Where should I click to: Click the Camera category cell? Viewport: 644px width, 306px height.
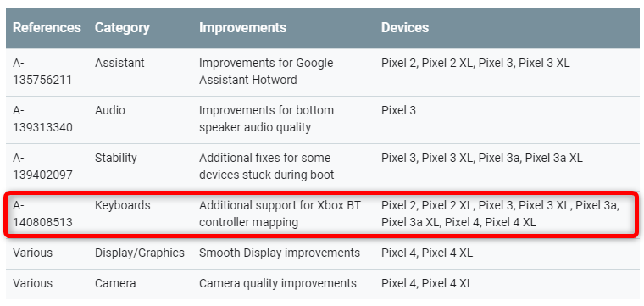115,283
